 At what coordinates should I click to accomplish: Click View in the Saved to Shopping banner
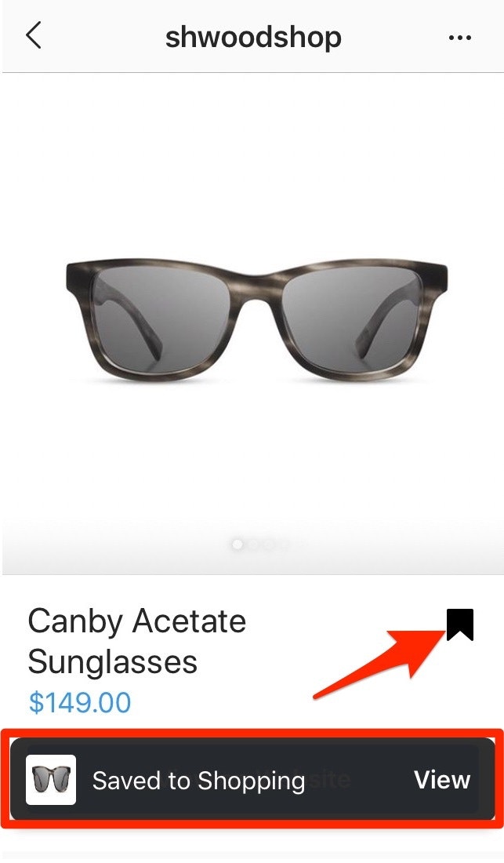(x=442, y=779)
